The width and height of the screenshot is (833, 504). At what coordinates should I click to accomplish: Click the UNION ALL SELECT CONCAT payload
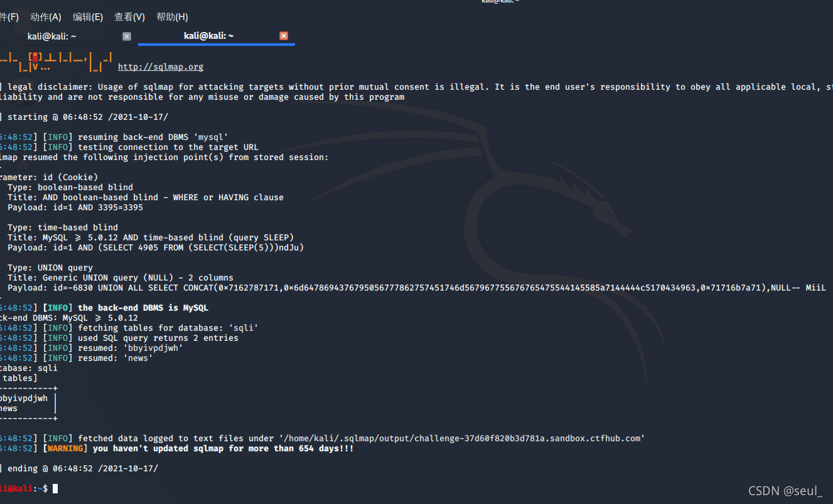click(417, 287)
